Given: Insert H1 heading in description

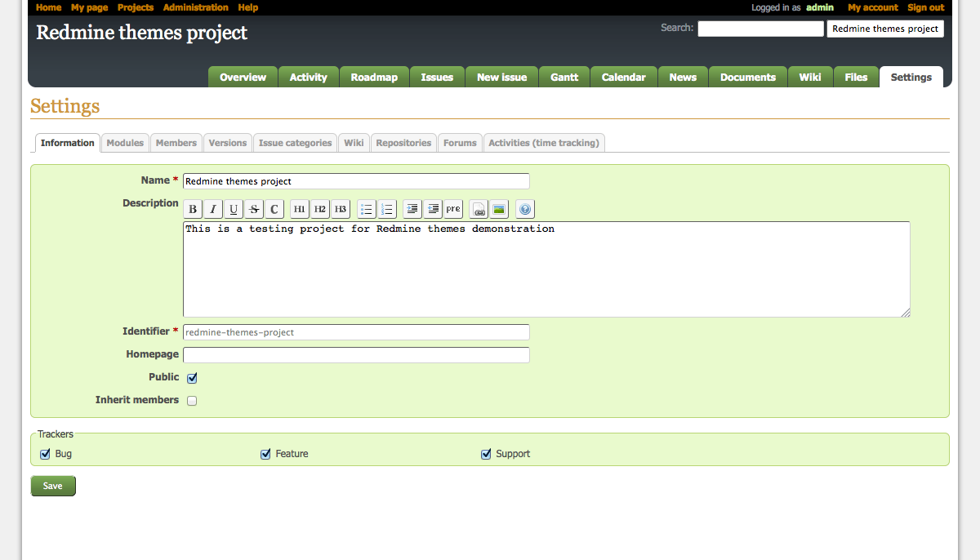Looking at the screenshot, I should (x=300, y=210).
